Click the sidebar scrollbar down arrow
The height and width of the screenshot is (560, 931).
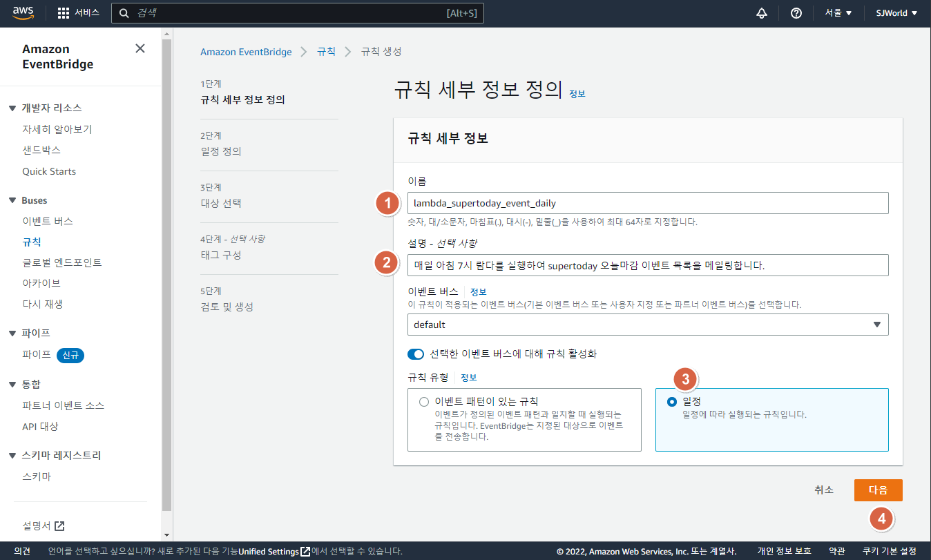pos(166,535)
